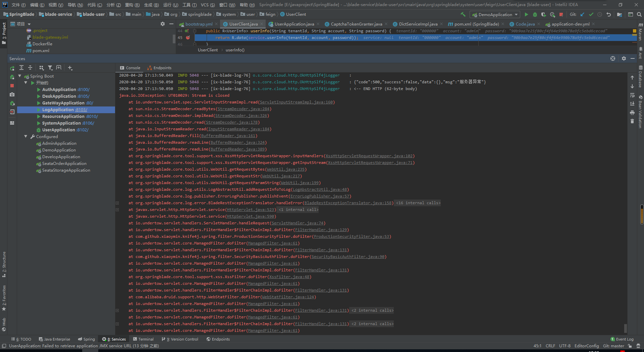Image resolution: width=644 pixels, height=352 pixels.
Task: Collapse the Configured group in Services
Action: click(x=26, y=136)
